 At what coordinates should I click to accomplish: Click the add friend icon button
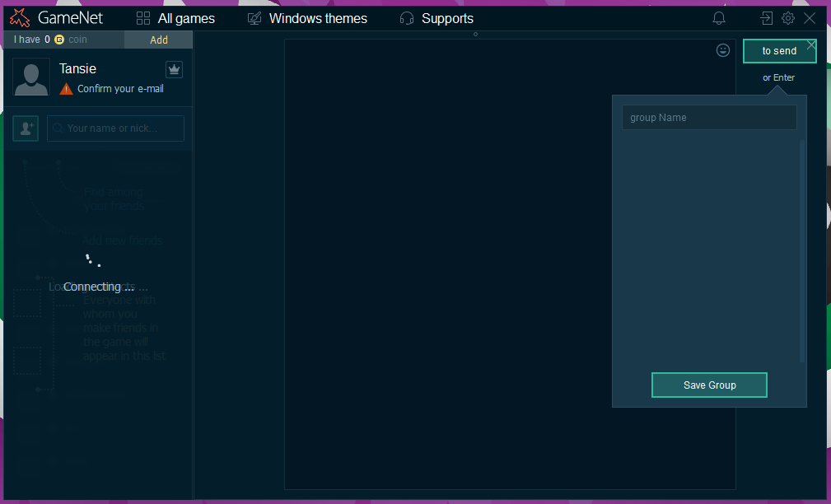tap(26, 128)
